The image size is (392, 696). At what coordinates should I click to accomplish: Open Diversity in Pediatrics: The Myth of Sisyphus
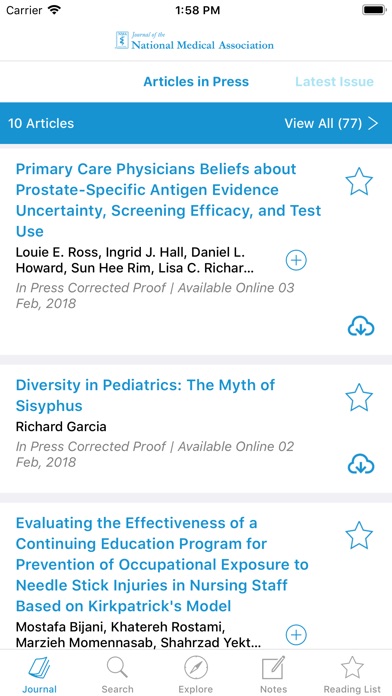point(145,395)
